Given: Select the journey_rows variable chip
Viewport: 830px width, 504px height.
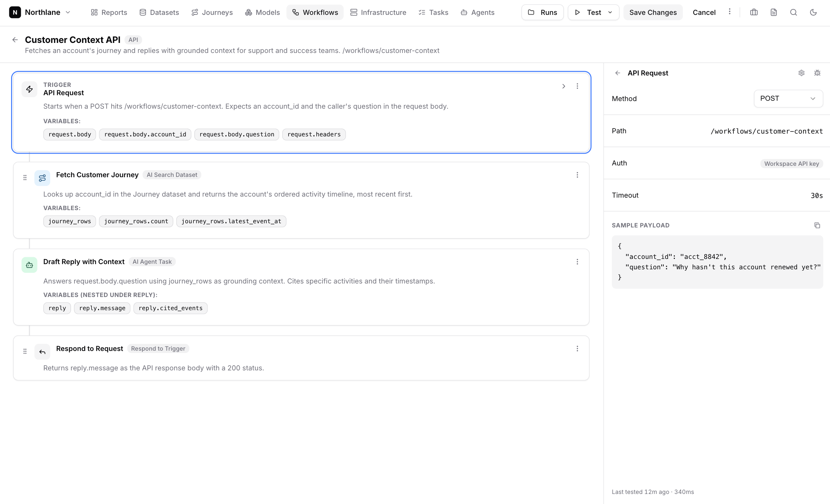Looking at the screenshot, I should point(70,221).
